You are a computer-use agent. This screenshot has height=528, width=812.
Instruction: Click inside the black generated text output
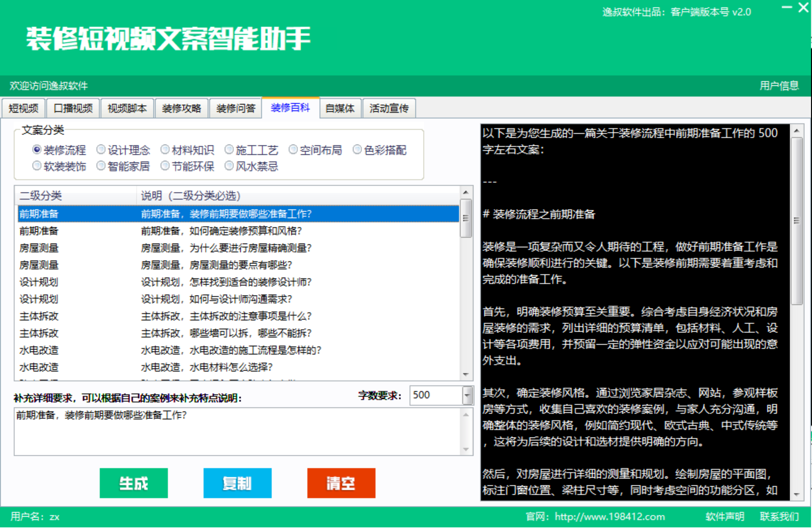tap(635, 313)
